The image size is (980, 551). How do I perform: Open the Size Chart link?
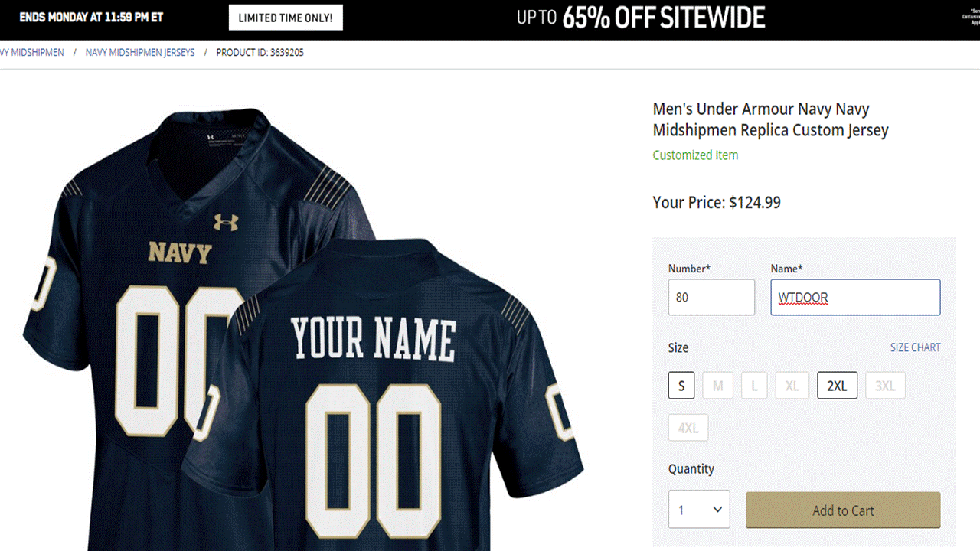click(x=915, y=347)
